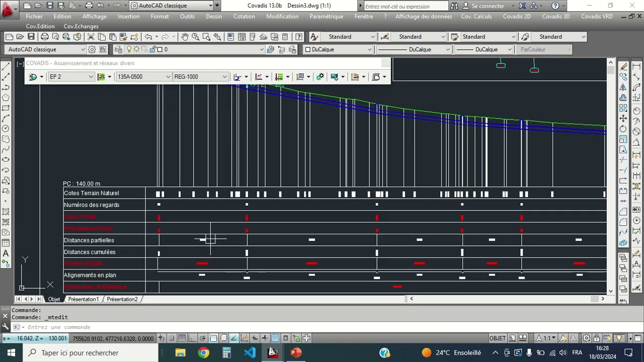Click the Save icon in standard toolbar
Viewport: 644px width, 362px height.
coord(31,37)
